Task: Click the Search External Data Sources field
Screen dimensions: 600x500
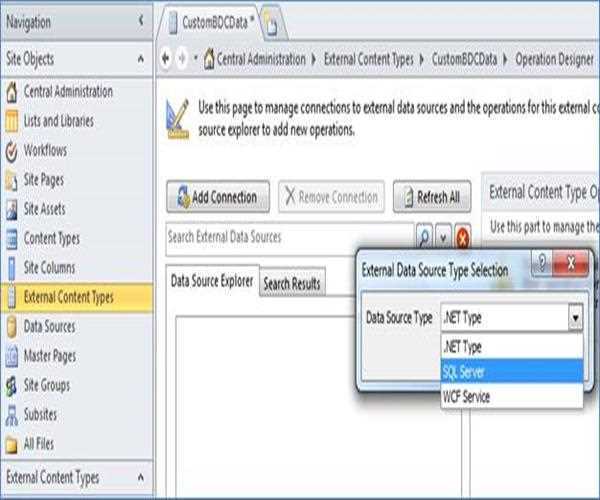Action: click(x=288, y=238)
